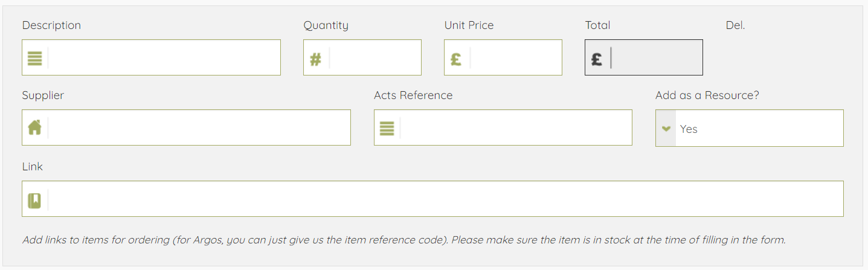Image resolution: width=868 pixels, height=270 pixels.
Task: Focus the Description text input
Action: point(163,58)
